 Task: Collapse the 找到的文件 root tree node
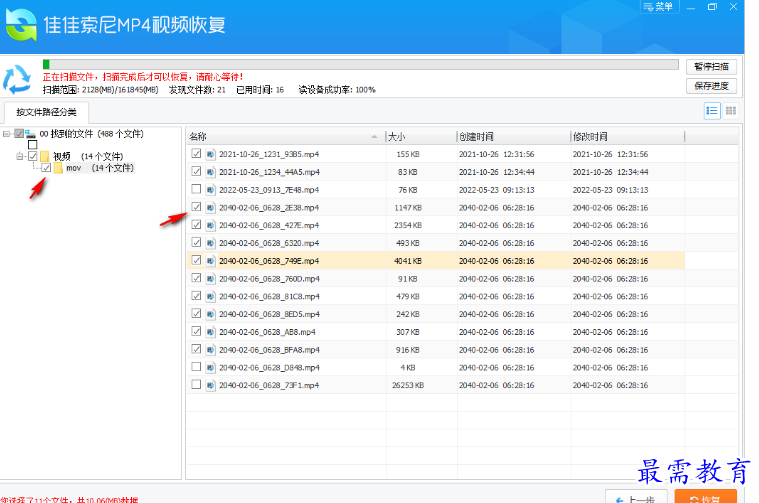6,134
